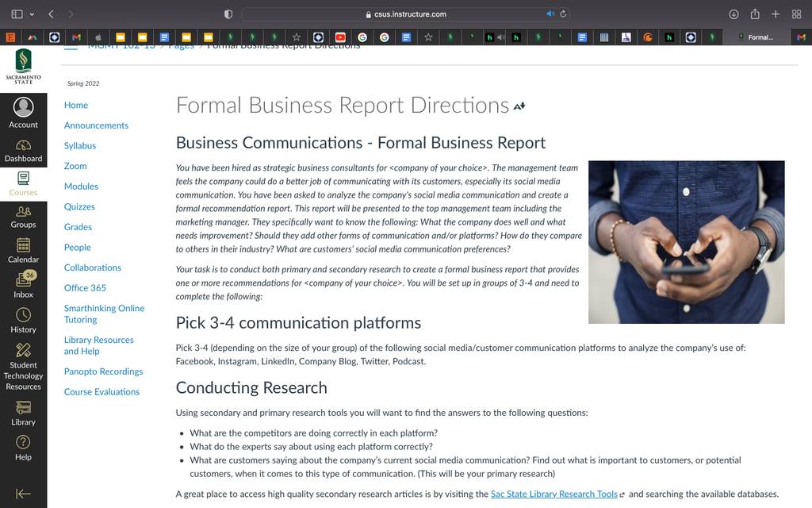Switch to the Crunchyroll orange tab
812x508 pixels.
[x=647, y=37]
